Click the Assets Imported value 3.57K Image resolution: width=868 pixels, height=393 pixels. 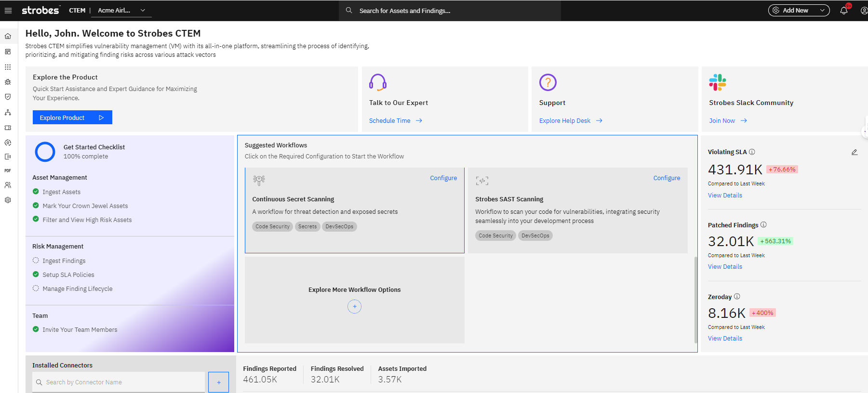[x=390, y=380]
